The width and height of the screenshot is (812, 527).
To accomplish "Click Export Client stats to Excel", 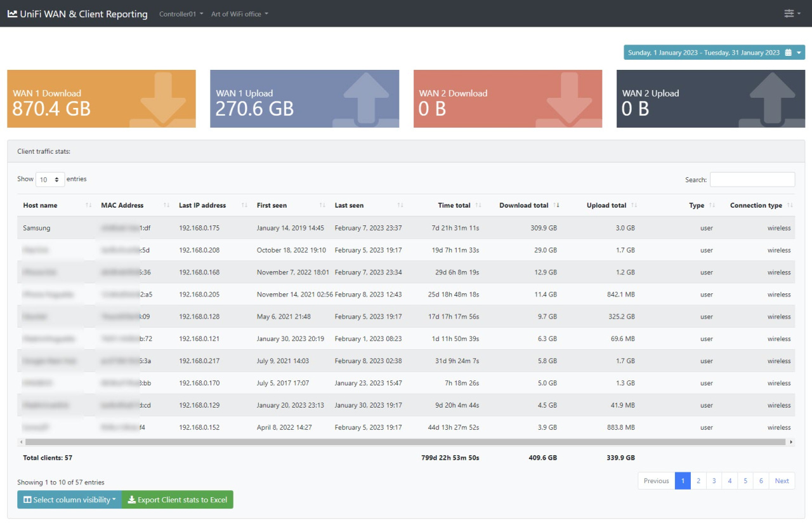I will point(177,500).
